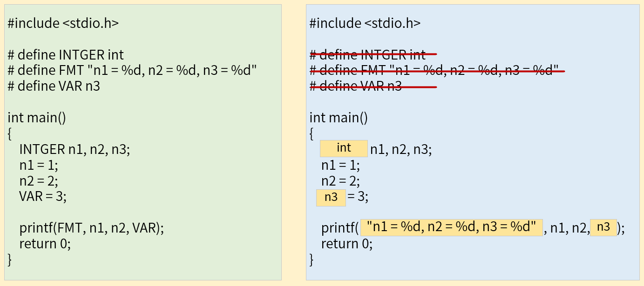Click '# define VAR n3' in green panel
Viewport: 644px width, 286px height.
pyautogui.click(x=54, y=86)
